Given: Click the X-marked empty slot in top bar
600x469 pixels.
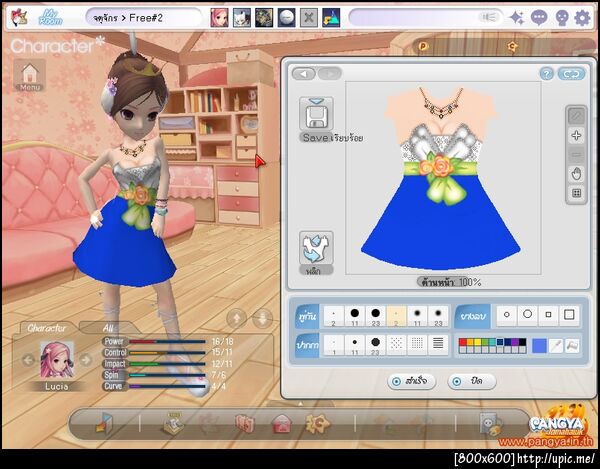Looking at the screenshot, I should (309, 18).
